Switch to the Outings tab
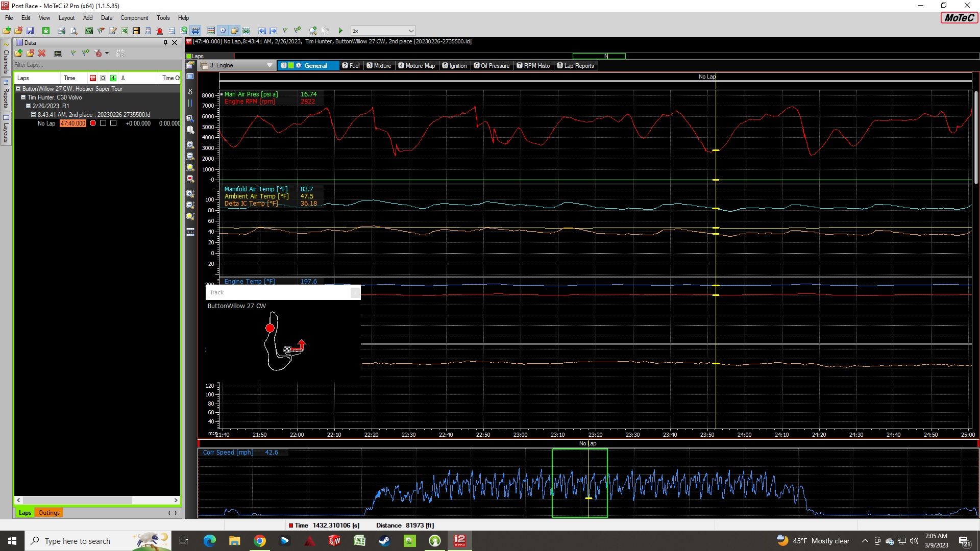Viewport: 980px width, 551px height. (49, 513)
